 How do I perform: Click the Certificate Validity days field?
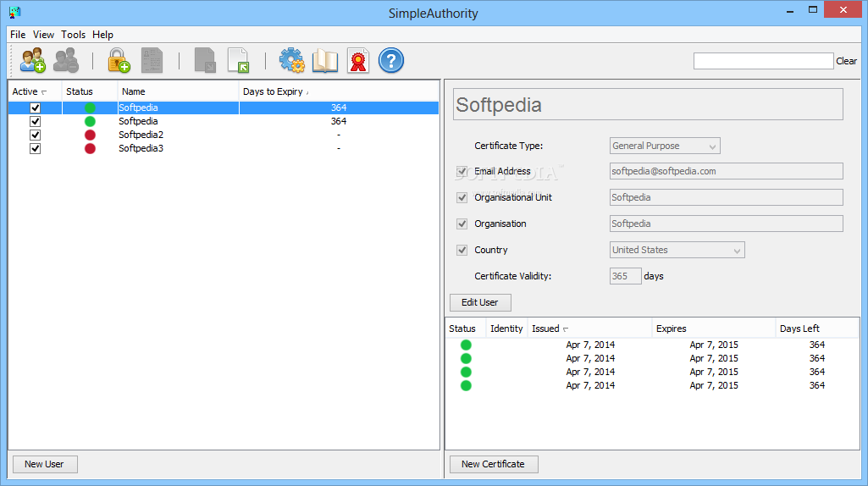pos(626,276)
